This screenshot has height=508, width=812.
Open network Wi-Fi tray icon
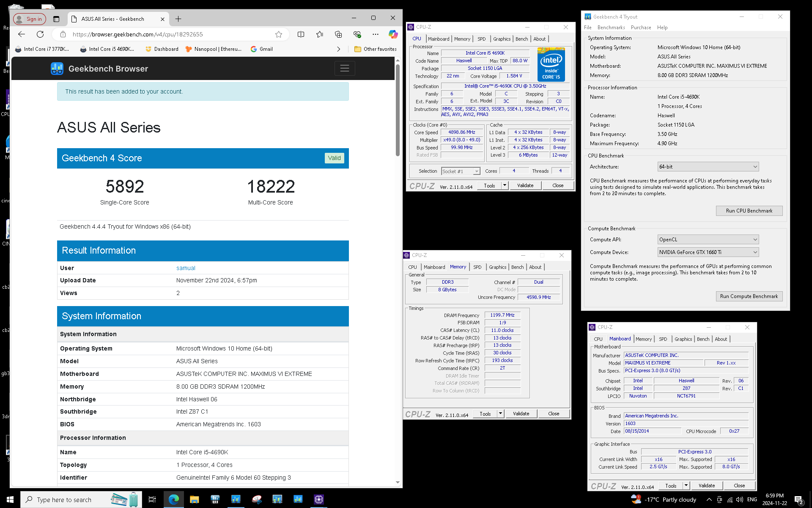coord(730,500)
